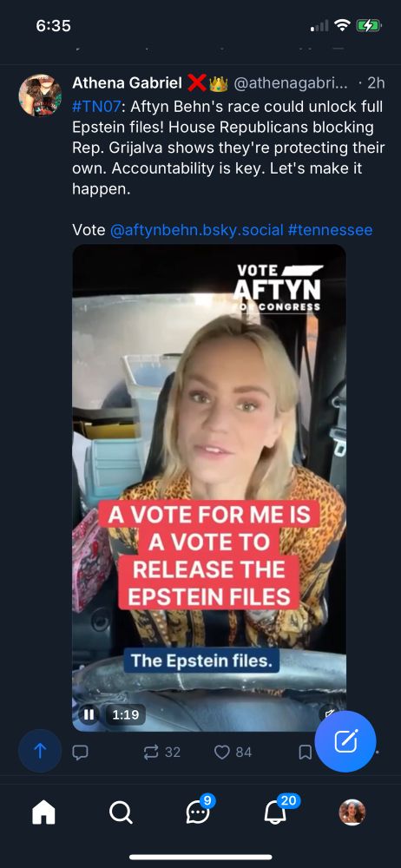Bookmark Athena Gabriel's post
Image resolution: width=401 pixels, height=868 pixels.
tap(306, 752)
